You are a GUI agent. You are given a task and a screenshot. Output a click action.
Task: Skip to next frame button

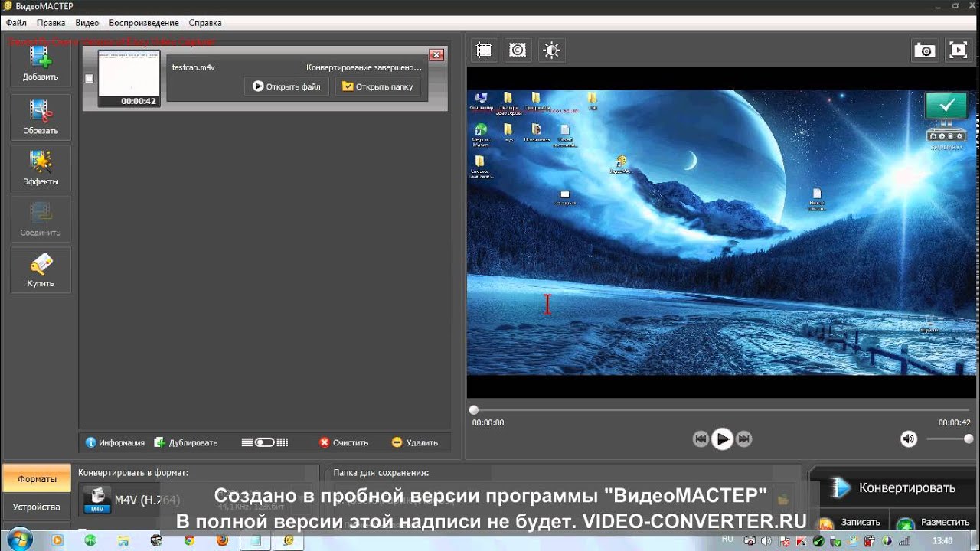click(743, 439)
